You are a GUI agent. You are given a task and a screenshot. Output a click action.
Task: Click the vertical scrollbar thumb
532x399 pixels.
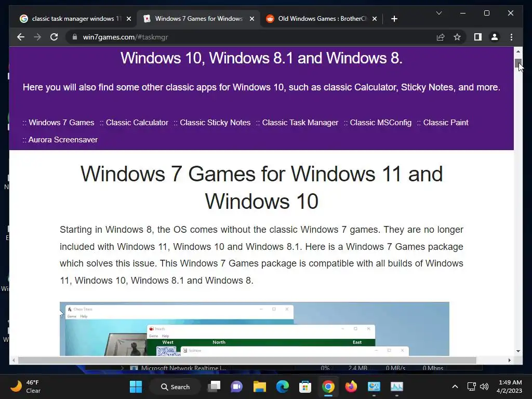point(518,63)
